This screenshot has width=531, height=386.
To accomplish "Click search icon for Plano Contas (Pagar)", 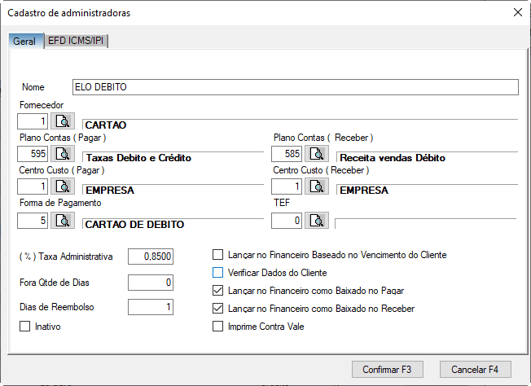I will [x=63, y=154].
